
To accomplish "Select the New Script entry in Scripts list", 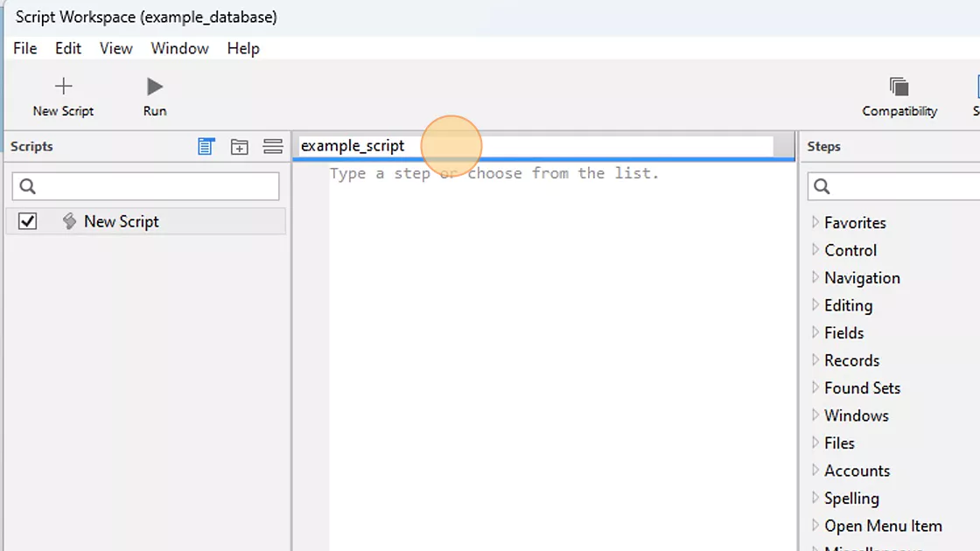I will (122, 221).
